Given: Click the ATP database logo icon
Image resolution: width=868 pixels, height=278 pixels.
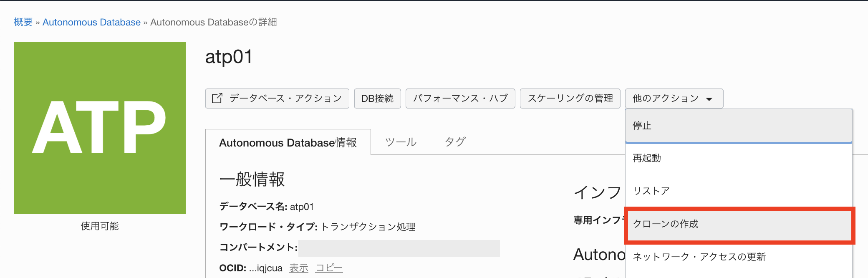Looking at the screenshot, I should tap(99, 127).
